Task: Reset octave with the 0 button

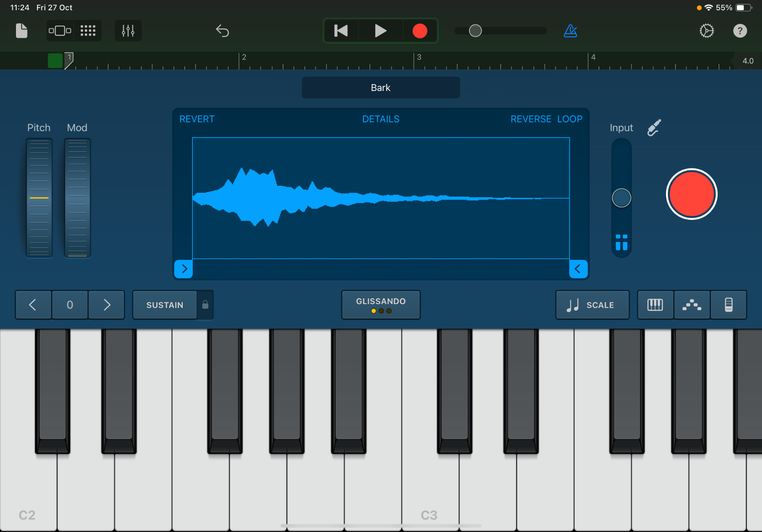Action: click(x=70, y=305)
